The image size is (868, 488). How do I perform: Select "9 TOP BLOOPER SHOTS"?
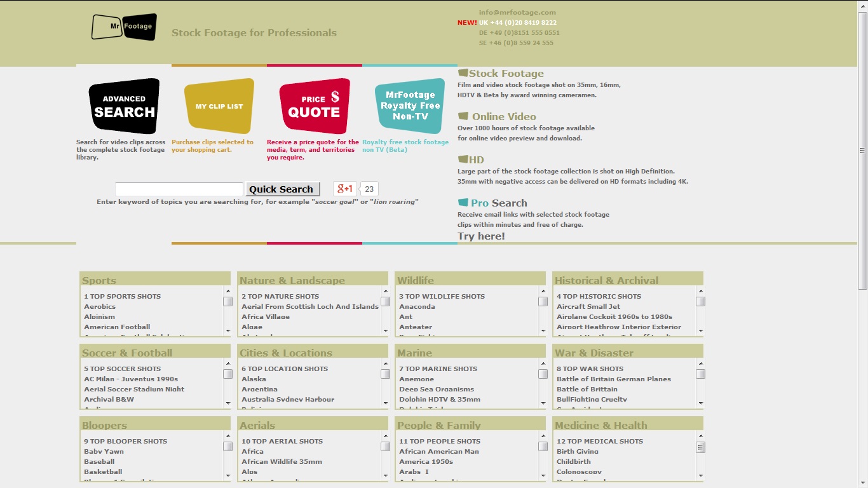[x=125, y=441]
